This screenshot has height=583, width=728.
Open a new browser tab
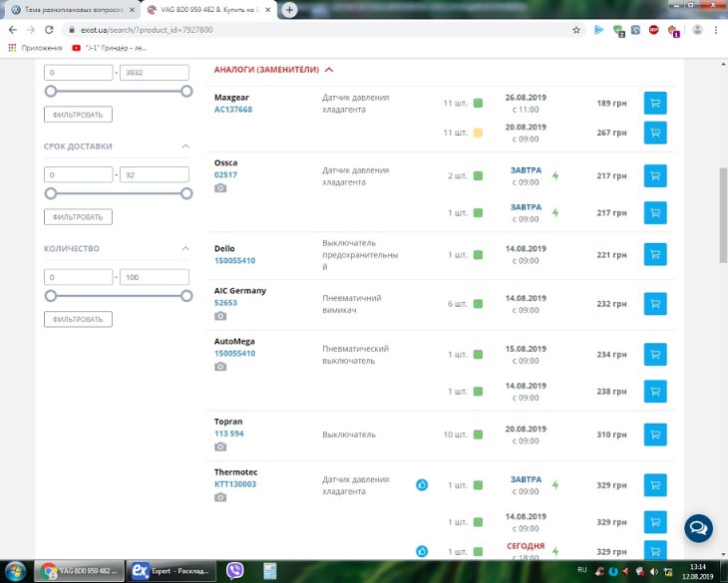coord(289,9)
